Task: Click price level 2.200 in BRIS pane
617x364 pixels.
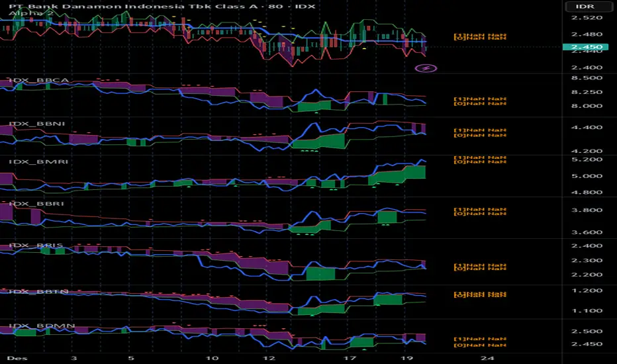Action: point(587,275)
